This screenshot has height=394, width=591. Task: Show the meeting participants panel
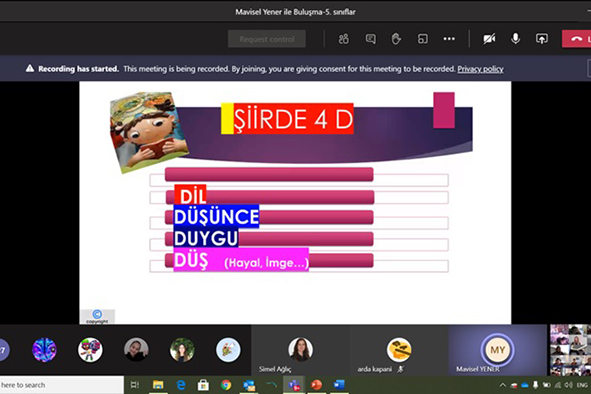point(343,39)
